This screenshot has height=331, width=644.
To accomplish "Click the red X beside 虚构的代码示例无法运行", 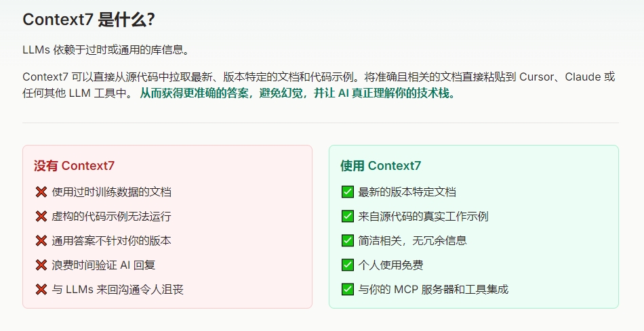I will click(41, 216).
